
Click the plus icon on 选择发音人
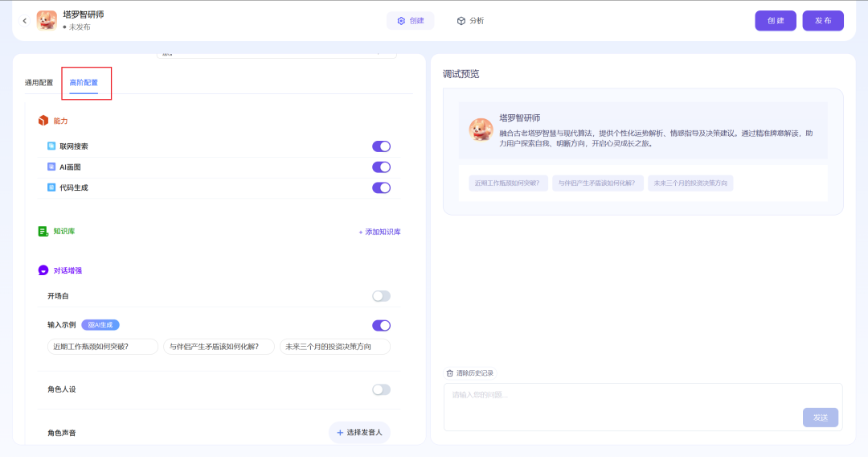click(x=340, y=433)
